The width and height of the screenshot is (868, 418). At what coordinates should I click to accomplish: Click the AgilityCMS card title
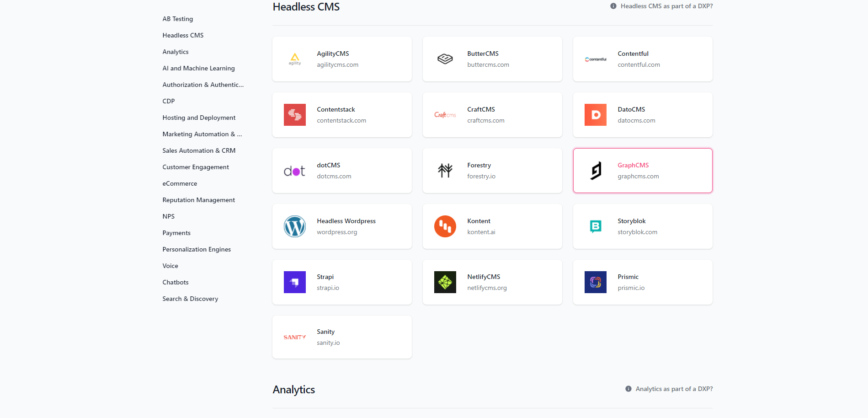pyautogui.click(x=333, y=54)
